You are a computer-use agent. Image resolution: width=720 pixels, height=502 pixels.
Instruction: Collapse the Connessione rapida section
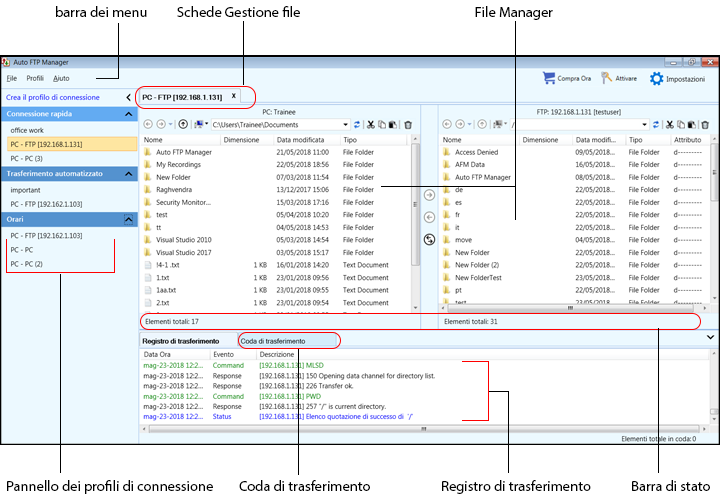[128, 115]
